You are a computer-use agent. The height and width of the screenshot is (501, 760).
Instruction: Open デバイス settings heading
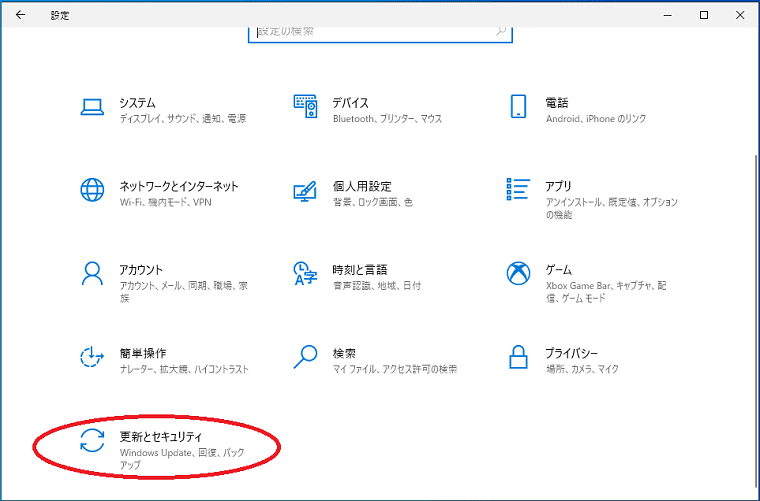click(x=350, y=103)
